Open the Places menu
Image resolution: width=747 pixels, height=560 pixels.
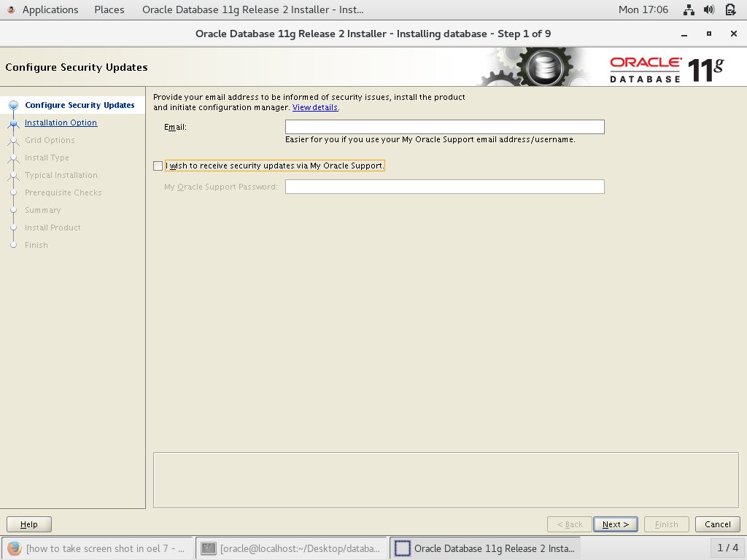click(x=109, y=9)
